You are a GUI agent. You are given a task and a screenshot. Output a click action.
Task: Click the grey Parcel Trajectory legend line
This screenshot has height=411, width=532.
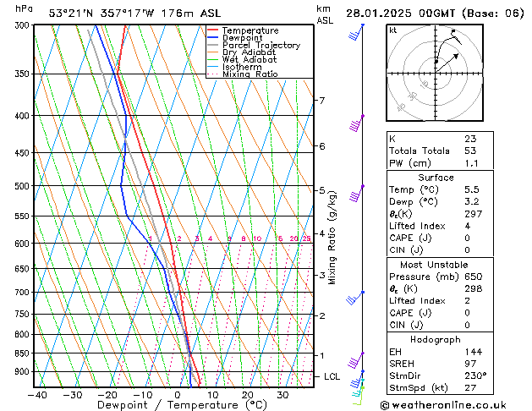pyautogui.click(x=212, y=45)
